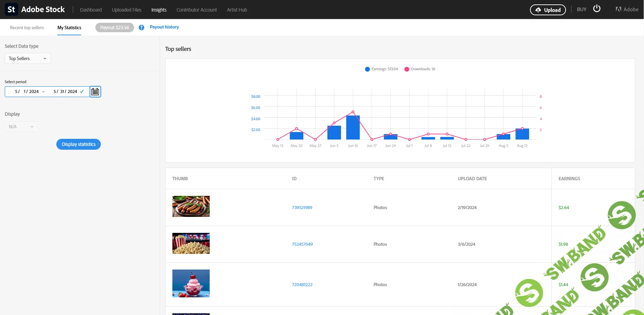Viewport: 644px width, 315px height.
Task: Select the My Statistics tab
Action: (x=69, y=28)
